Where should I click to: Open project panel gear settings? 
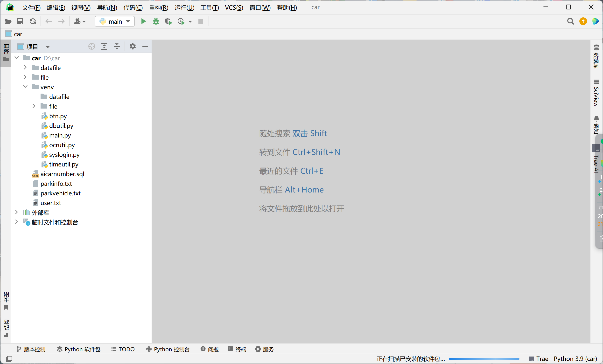133,47
